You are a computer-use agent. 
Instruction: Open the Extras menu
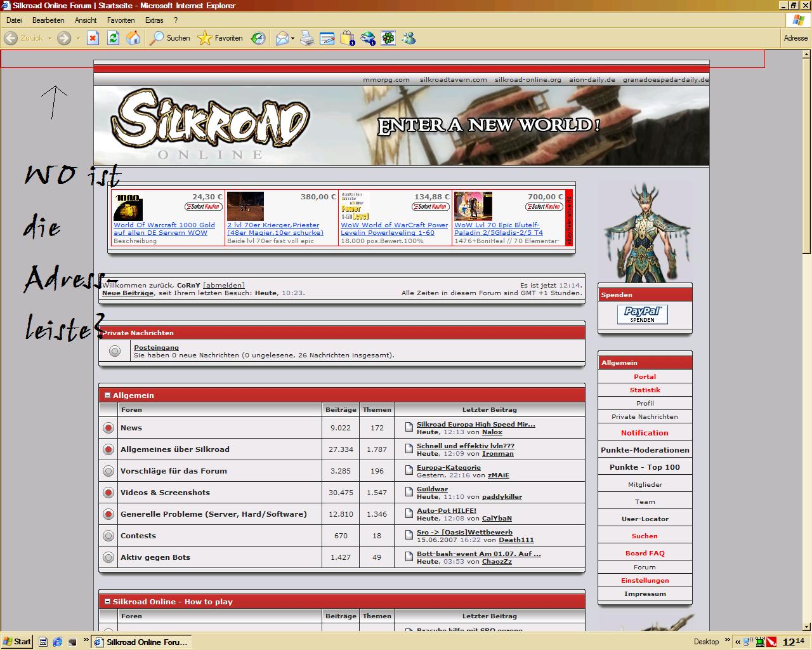(x=154, y=20)
